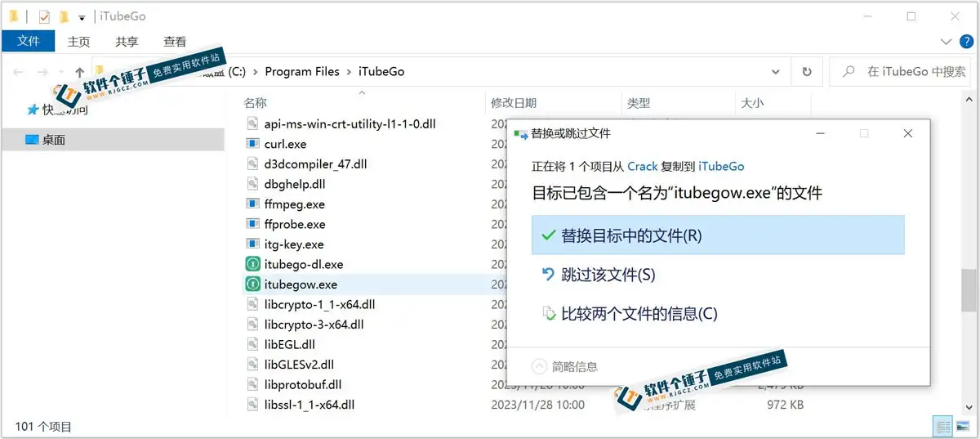Image resolution: width=980 pixels, height=439 pixels.
Task: Open the Home (主页) ribbon tab
Action: tap(78, 41)
